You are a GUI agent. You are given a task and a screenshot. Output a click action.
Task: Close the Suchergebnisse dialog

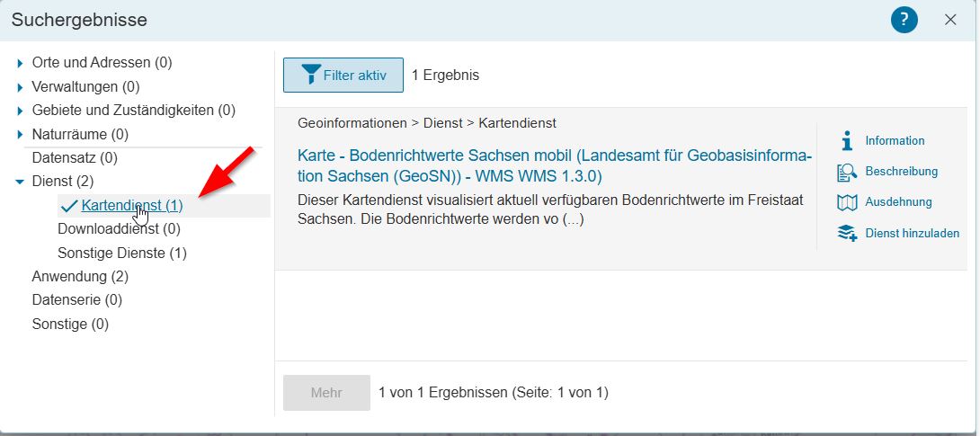(x=950, y=20)
